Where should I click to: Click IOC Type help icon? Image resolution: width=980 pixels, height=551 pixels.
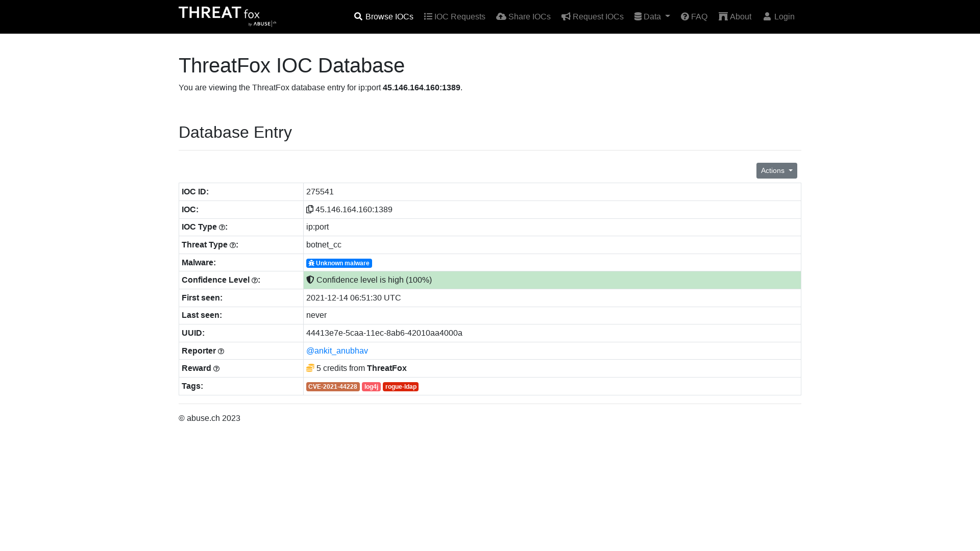pyautogui.click(x=222, y=228)
